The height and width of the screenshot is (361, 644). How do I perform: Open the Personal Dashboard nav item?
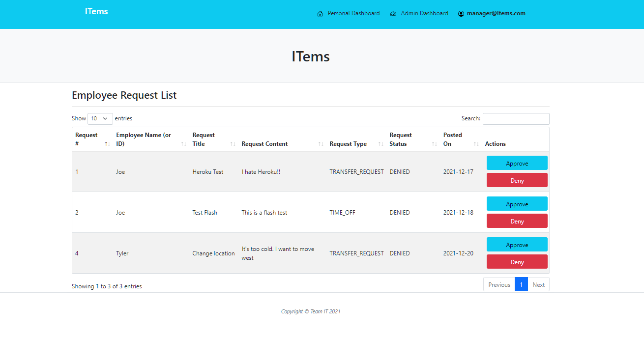pyautogui.click(x=353, y=14)
